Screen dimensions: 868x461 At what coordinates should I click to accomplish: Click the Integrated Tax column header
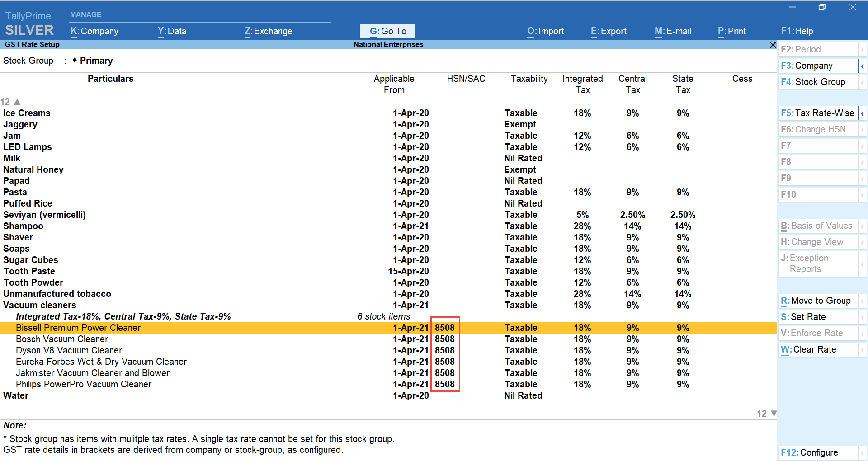[x=583, y=84]
